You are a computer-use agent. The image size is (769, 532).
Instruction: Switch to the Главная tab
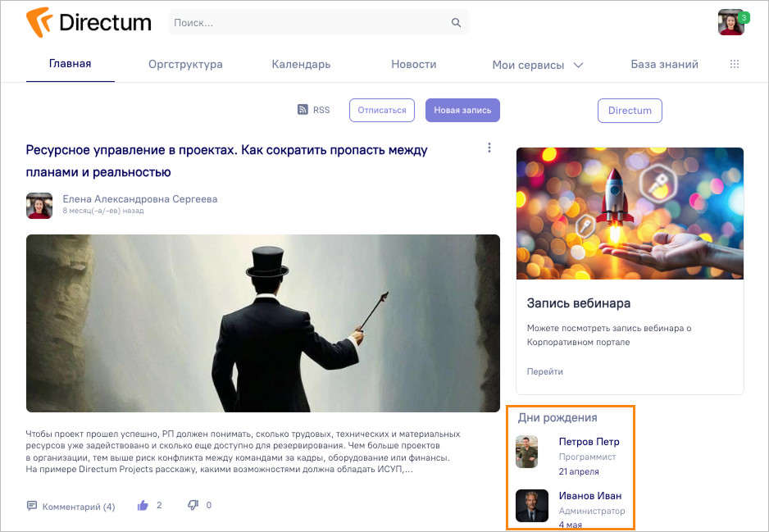click(x=71, y=64)
